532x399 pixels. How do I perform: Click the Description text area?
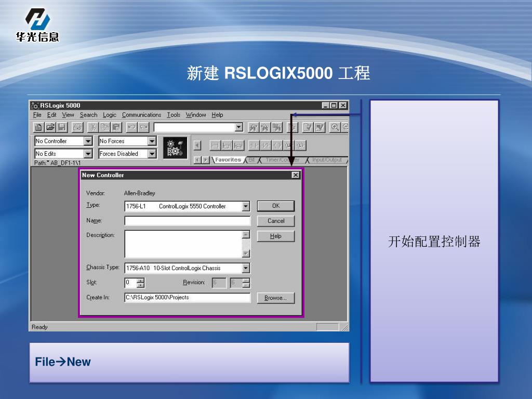[183, 244]
